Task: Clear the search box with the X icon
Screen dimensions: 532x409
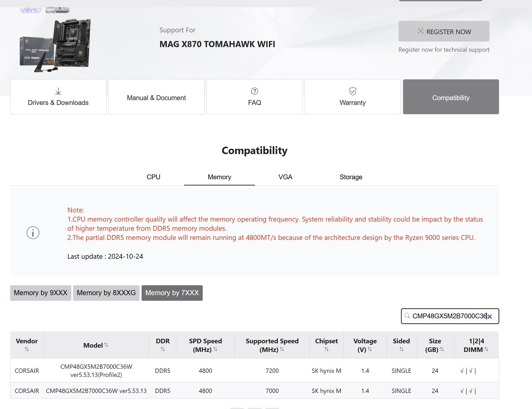Action: 490,317
